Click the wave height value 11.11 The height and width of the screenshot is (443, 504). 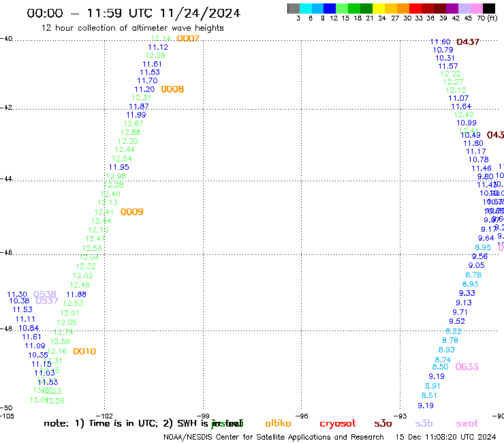(25, 319)
